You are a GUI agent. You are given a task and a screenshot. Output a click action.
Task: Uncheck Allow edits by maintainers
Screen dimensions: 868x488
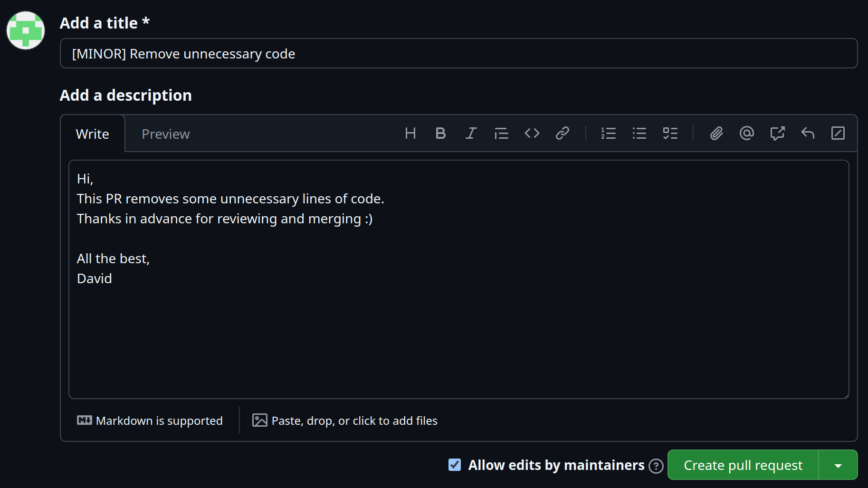pos(455,465)
